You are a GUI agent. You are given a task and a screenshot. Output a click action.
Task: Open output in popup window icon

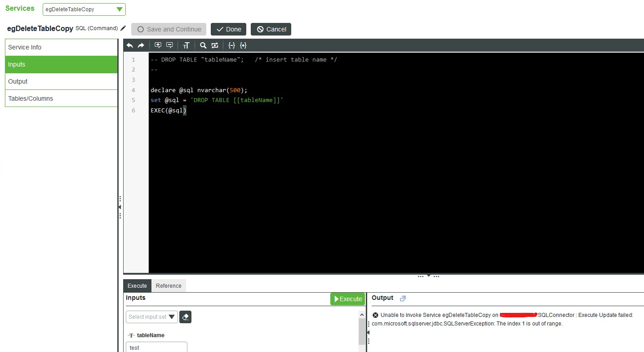pyautogui.click(x=403, y=299)
